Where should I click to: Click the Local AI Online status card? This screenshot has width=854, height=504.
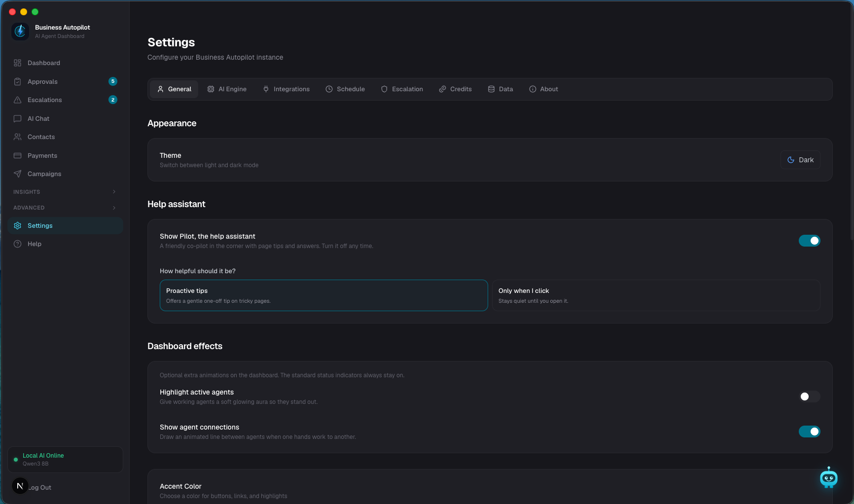coord(65,460)
